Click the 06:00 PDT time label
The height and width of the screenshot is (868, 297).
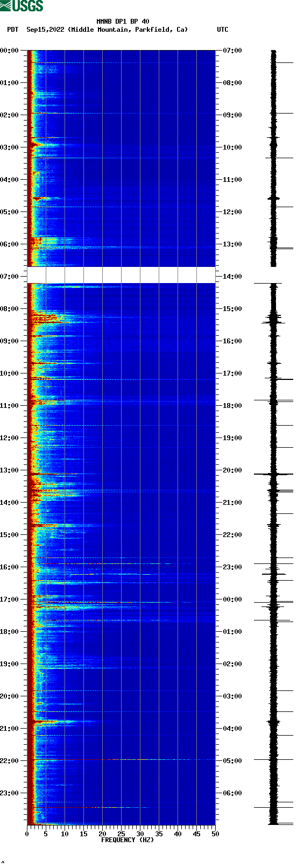point(10,244)
